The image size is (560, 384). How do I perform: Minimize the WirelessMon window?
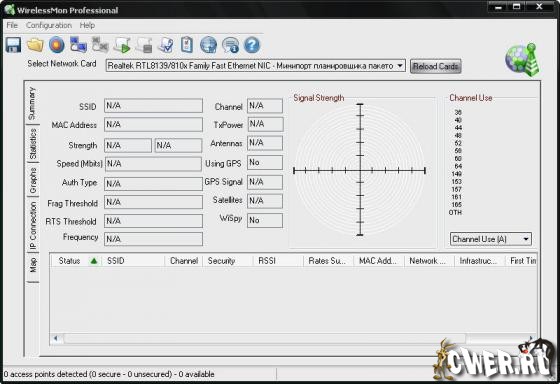click(499, 6)
